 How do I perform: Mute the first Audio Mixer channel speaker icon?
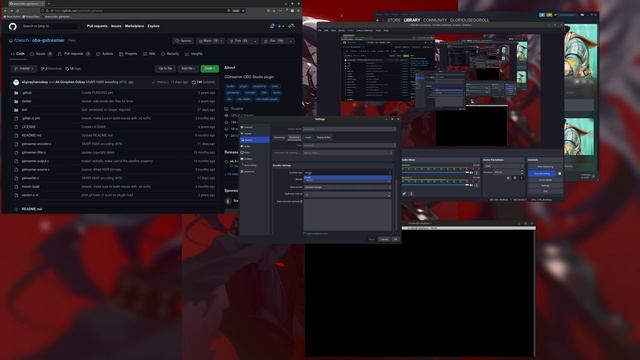click(x=471, y=173)
